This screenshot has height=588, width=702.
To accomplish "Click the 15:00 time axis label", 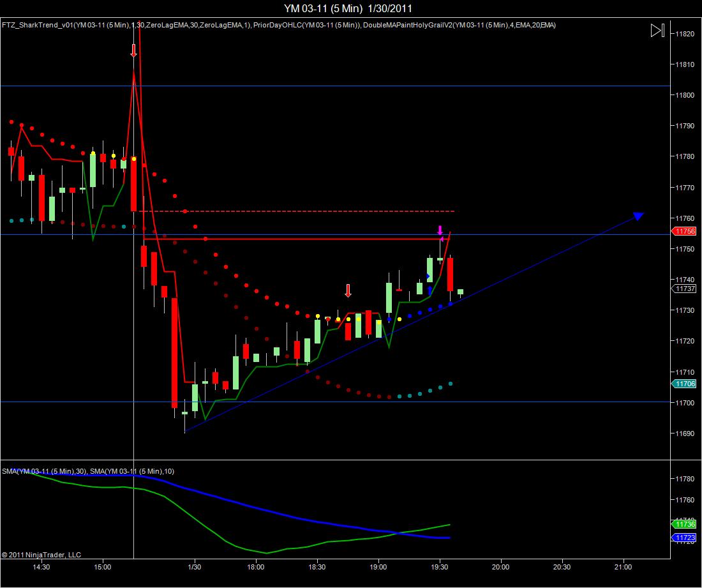I will 103,567.
